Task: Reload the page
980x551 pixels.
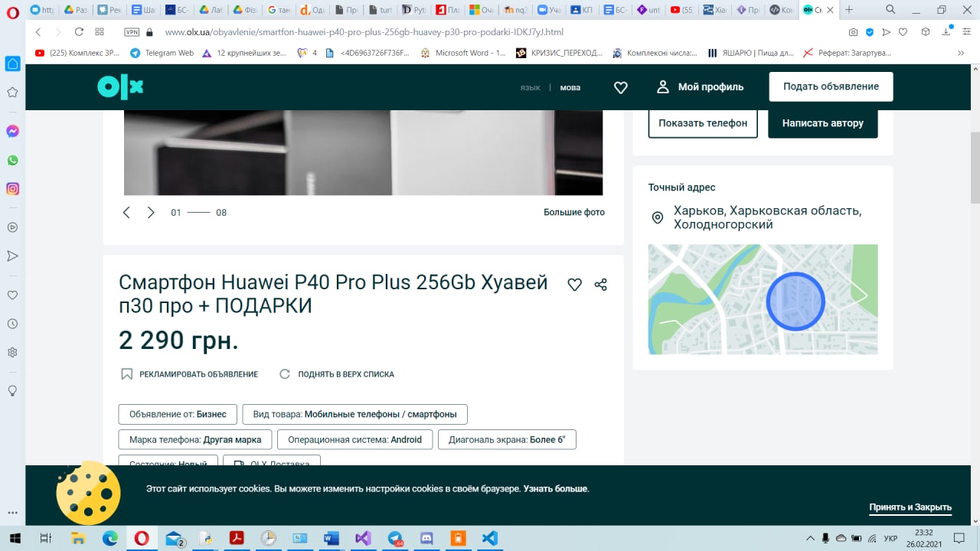Action: 79,32
